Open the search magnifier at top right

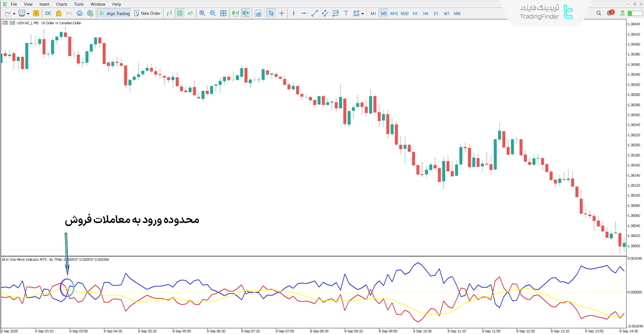598,13
